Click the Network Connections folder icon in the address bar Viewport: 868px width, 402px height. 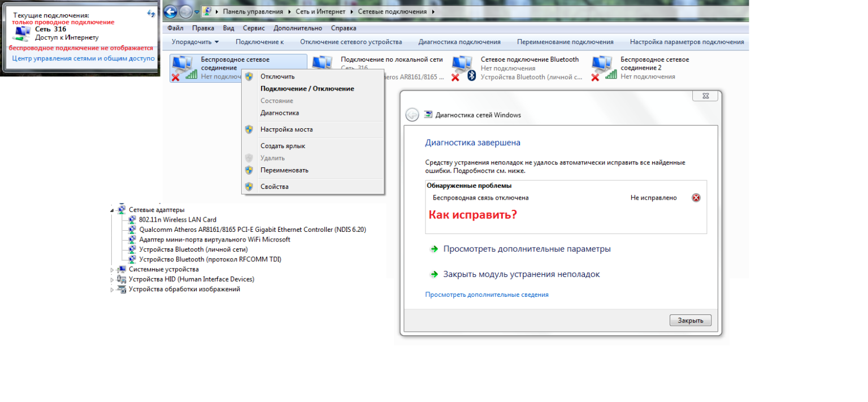tap(207, 11)
